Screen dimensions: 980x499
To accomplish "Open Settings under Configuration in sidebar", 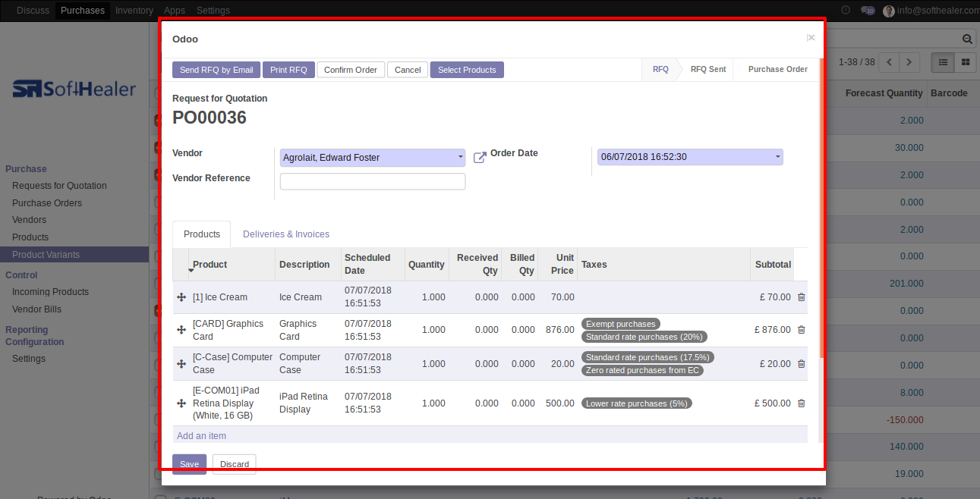I will [29, 359].
